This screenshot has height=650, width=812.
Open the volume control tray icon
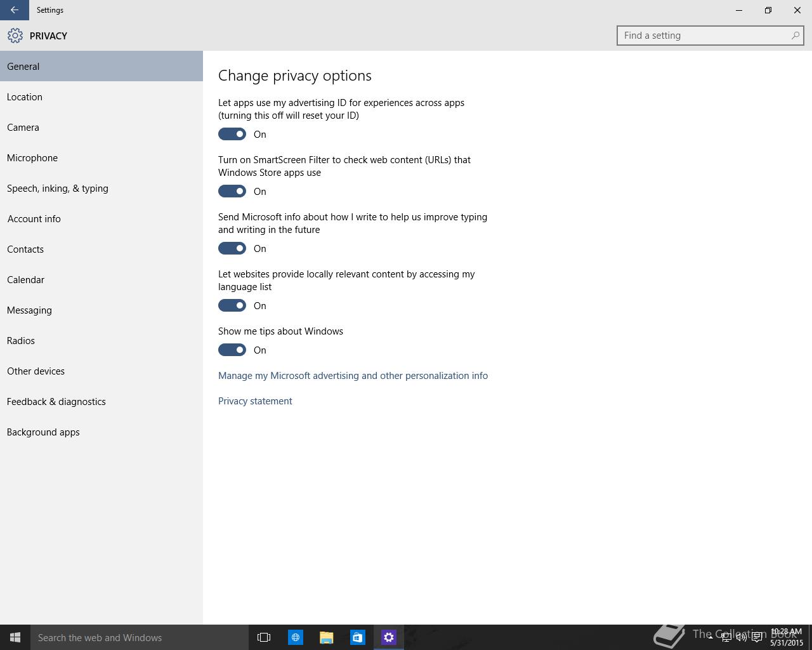pyautogui.click(x=741, y=637)
